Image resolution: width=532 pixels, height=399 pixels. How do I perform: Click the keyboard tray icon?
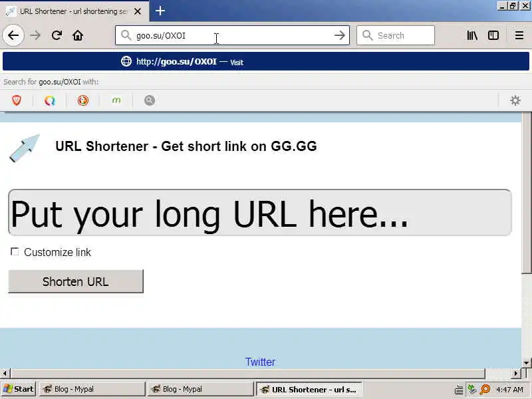click(x=459, y=390)
